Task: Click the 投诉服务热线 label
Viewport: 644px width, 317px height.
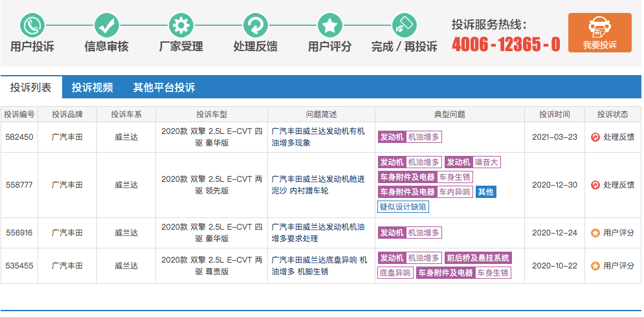Action: click(489, 25)
